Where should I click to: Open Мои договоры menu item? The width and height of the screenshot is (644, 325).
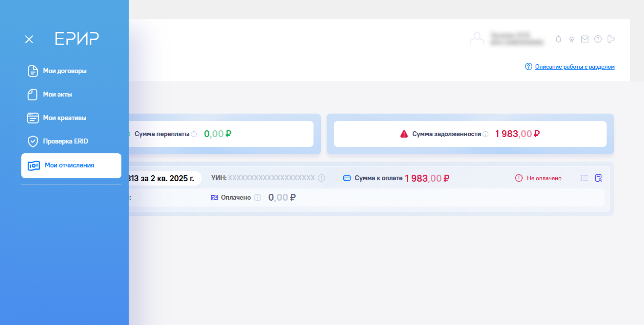click(x=64, y=71)
